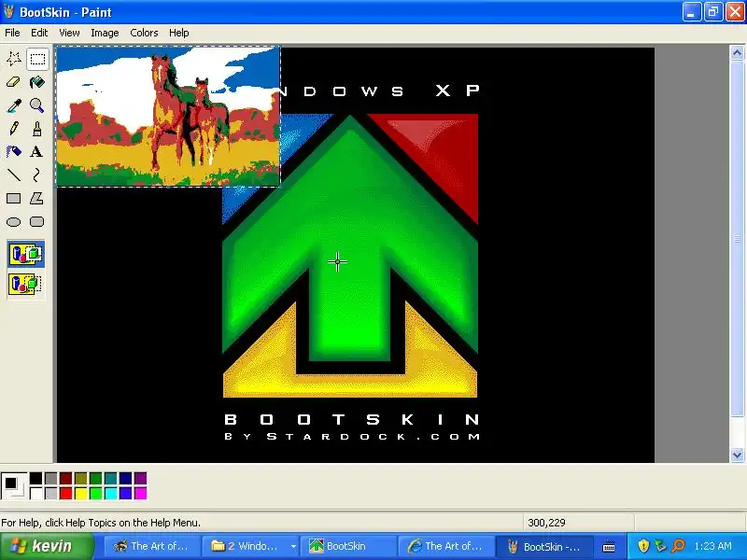Pick the bright red color swatch
The height and width of the screenshot is (560, 747).
[65, 493]
